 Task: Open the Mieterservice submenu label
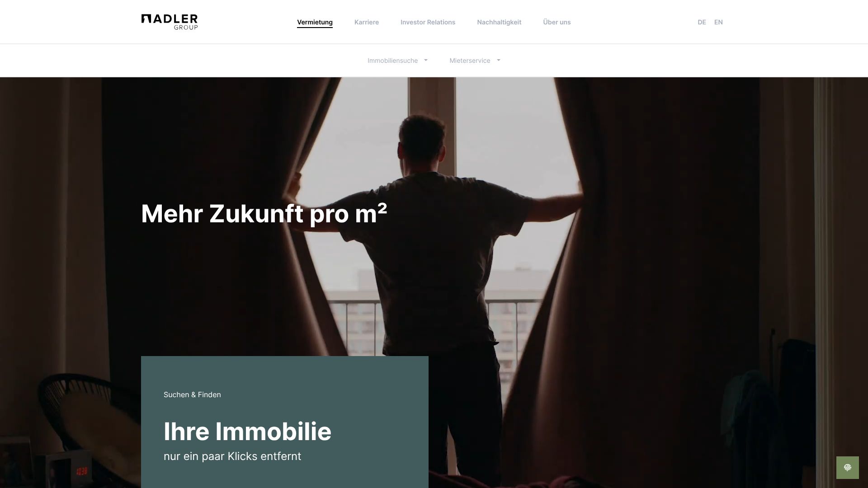(470, 61)
